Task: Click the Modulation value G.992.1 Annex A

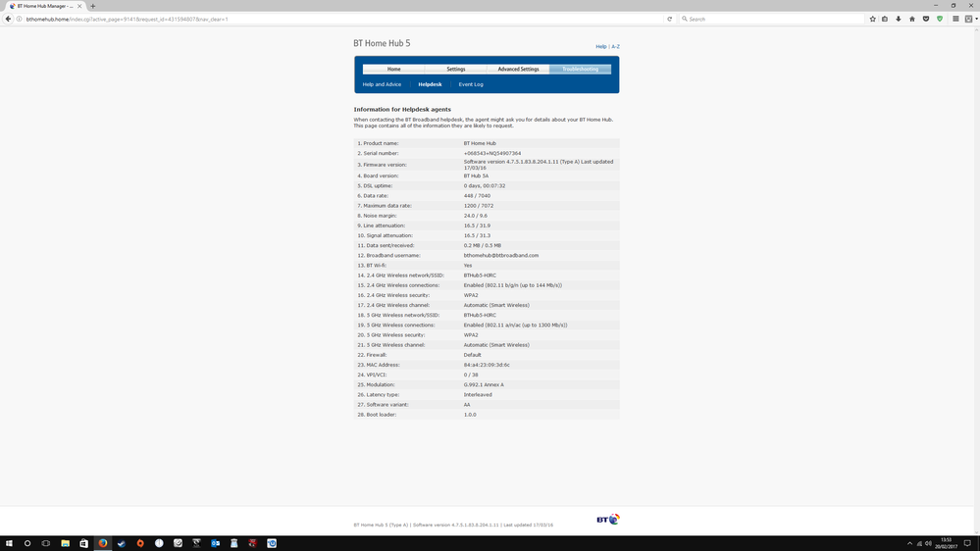Action: coord(483,385)
